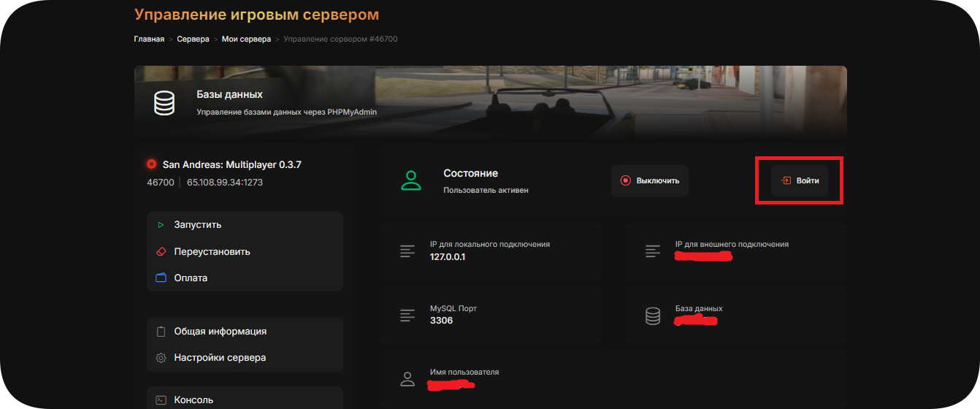Click the red stop icon in Выключить
This screenshot has width=980, height=409.
pyautogui.click(x=625, y=180)
